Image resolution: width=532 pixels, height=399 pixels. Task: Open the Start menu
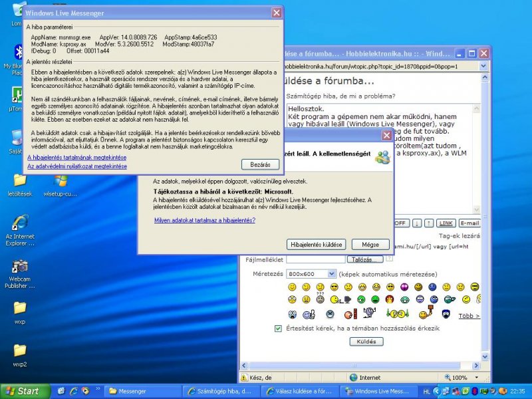point(25,391)
